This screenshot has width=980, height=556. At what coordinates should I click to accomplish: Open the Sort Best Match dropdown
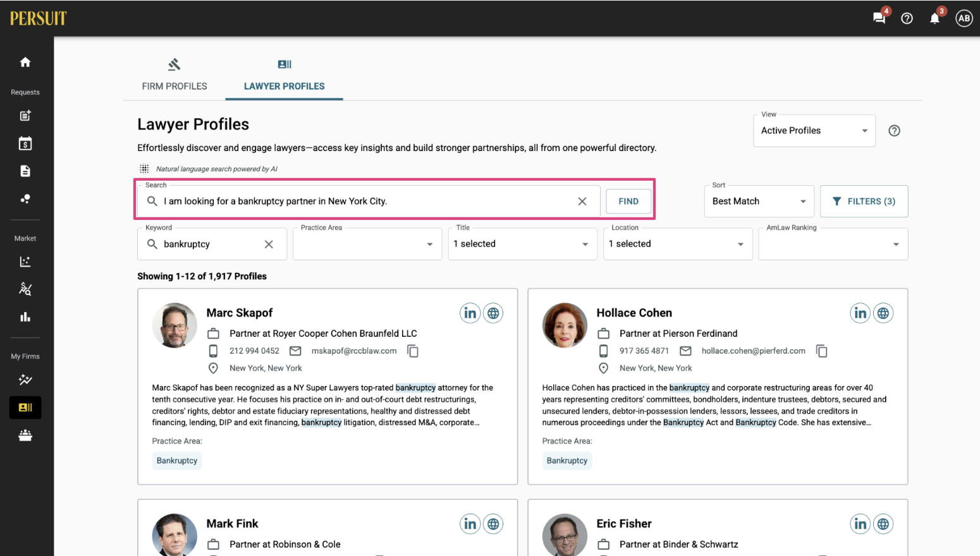pos(759,201)
